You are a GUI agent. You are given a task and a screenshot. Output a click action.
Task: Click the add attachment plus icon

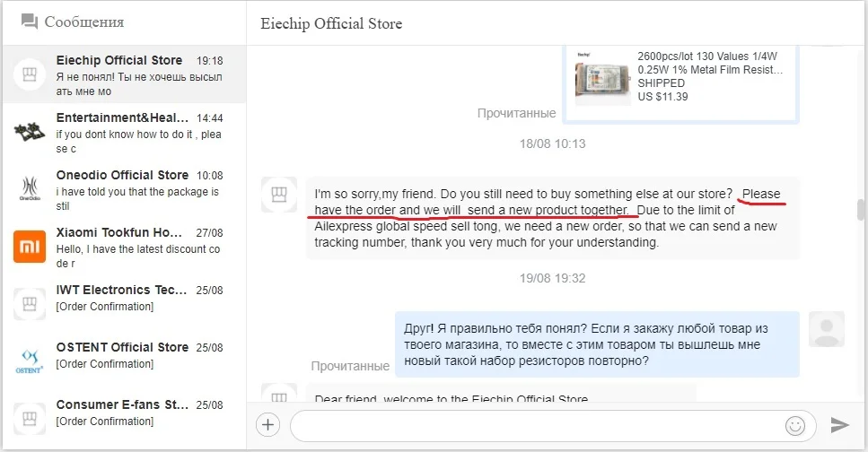coord(267,425)
